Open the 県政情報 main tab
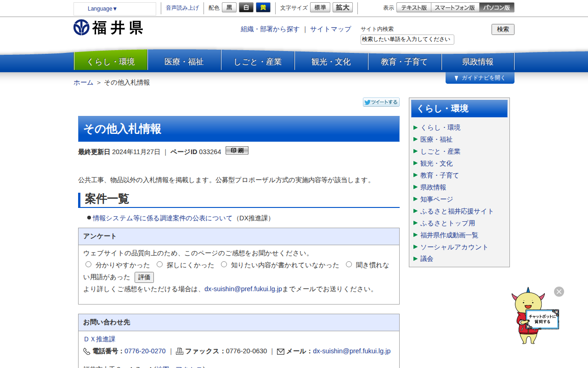The height and width of the screenshot is (368, 588). point(478,61)
